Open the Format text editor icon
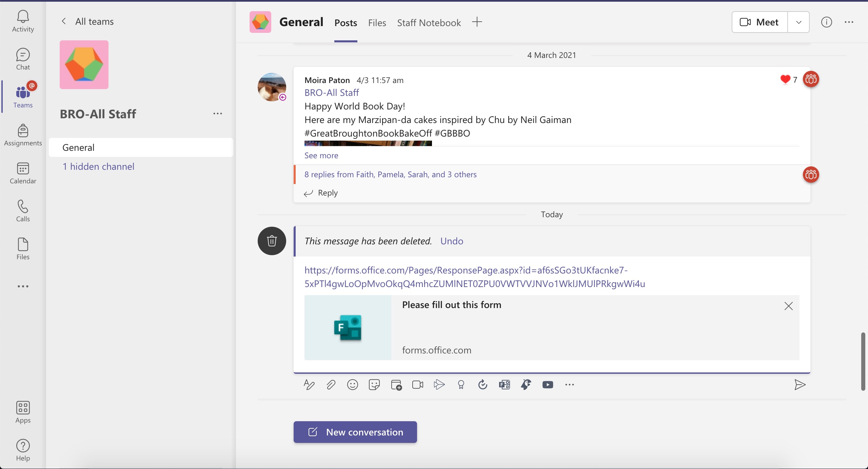 point(309,385)
